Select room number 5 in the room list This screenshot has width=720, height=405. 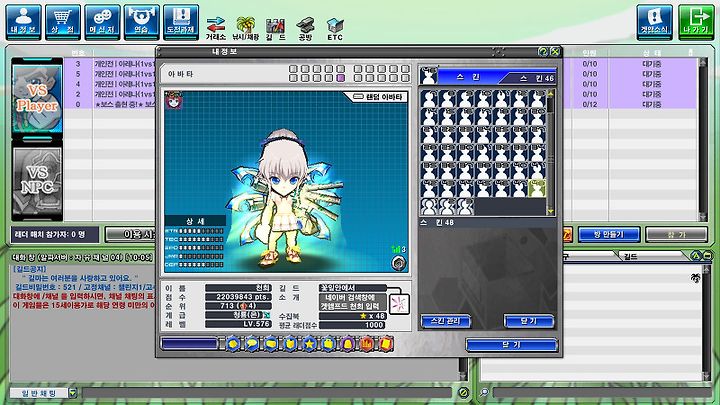pyautogui.click(x=78, y=74)
